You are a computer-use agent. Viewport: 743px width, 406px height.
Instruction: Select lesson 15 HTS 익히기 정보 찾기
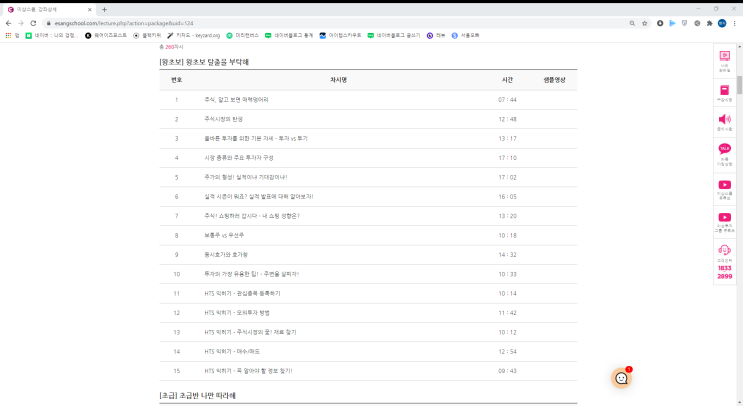click(x=248, y=371)
